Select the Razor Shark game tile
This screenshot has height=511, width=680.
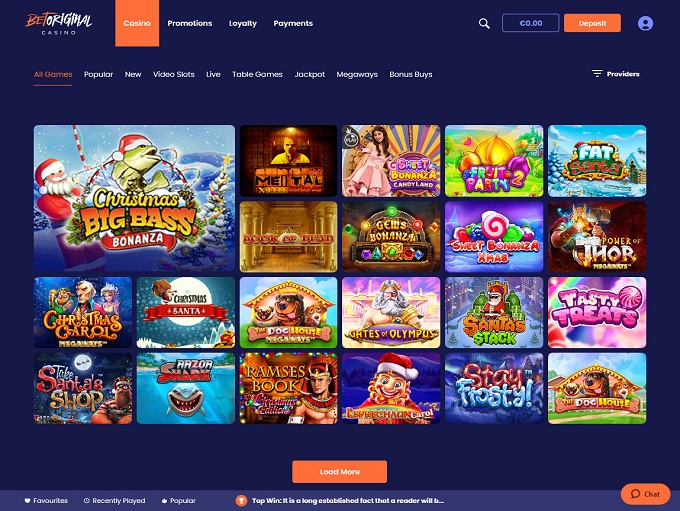click(186, 388)
